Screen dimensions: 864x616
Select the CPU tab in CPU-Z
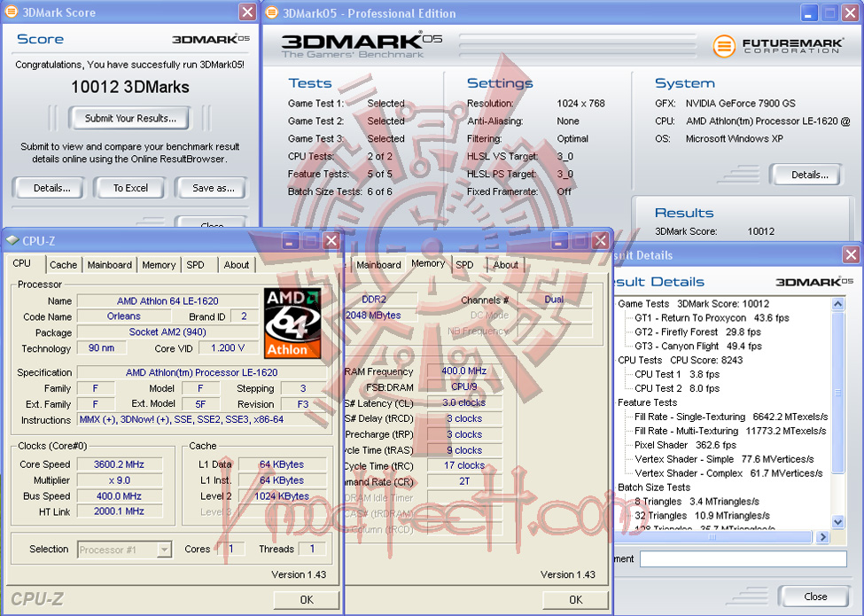[x=22, y=263]
